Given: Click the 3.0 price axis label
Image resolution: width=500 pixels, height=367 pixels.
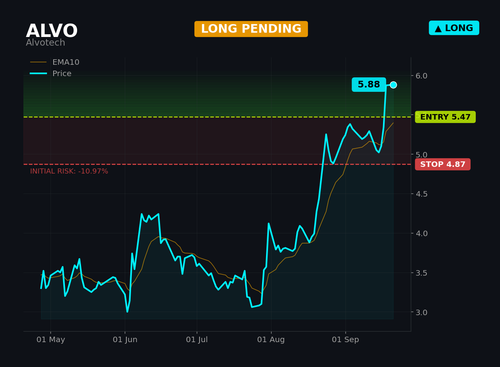Looking at the screenshot, I should (x=421, y=312).
